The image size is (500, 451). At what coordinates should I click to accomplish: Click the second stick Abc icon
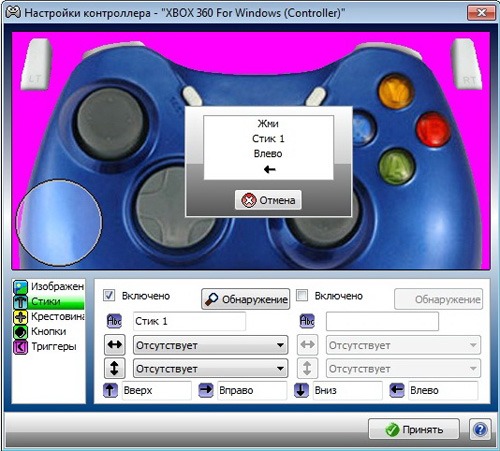tap(307, 321)
